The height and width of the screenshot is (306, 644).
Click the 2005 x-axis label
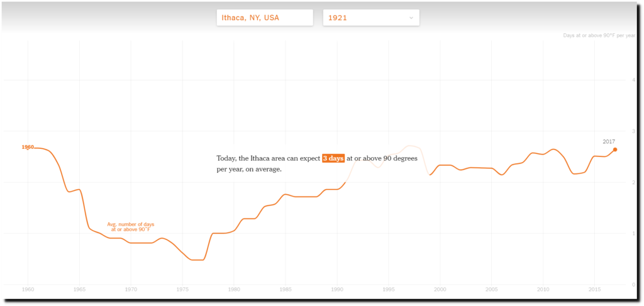(492, 290)
